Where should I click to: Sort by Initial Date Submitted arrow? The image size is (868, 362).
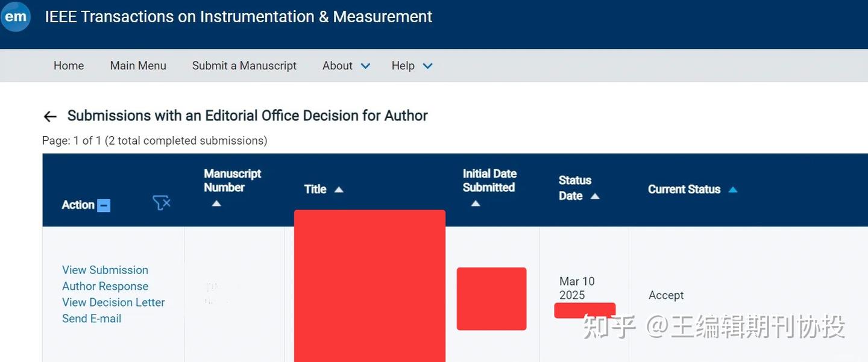click(475, 204)
